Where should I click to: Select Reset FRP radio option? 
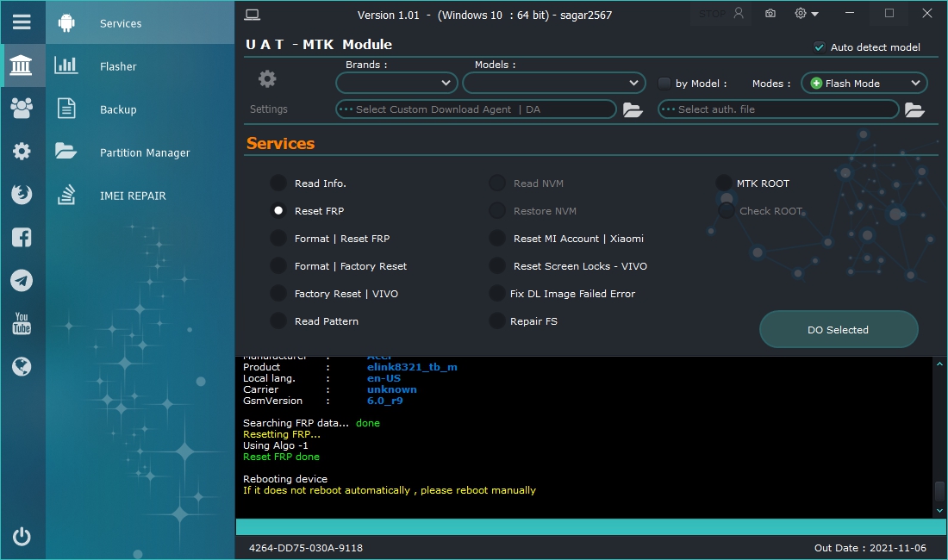coord(278,211)
